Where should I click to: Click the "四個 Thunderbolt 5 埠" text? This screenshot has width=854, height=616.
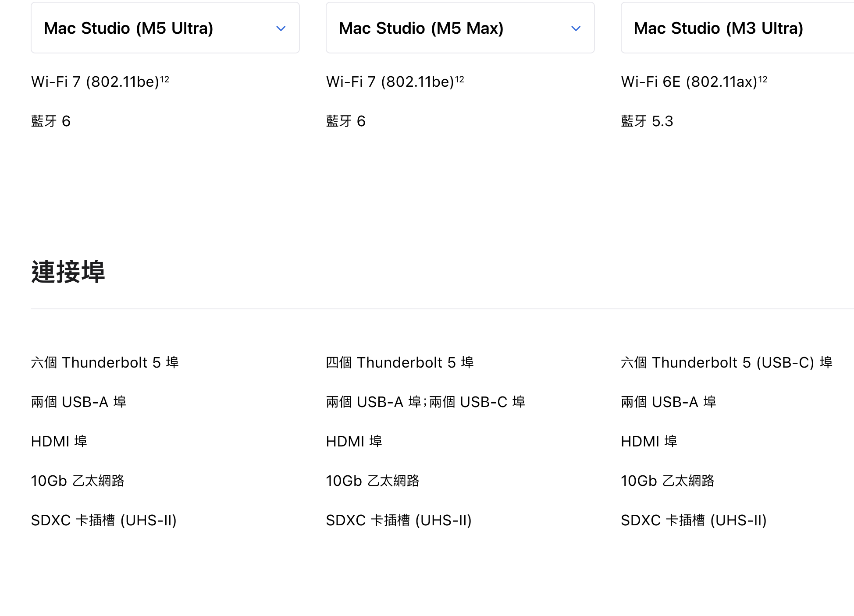pos(400,362)
